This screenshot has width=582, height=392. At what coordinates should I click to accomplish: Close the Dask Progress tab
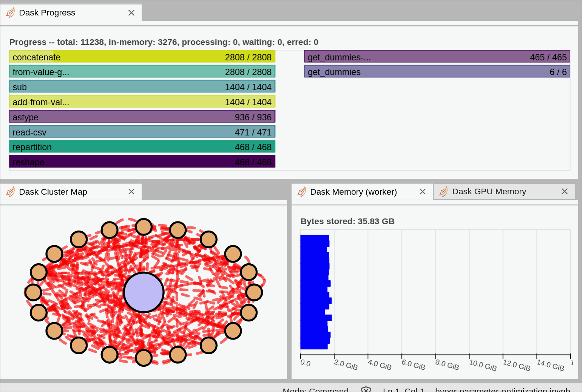[x=131, y=13]
